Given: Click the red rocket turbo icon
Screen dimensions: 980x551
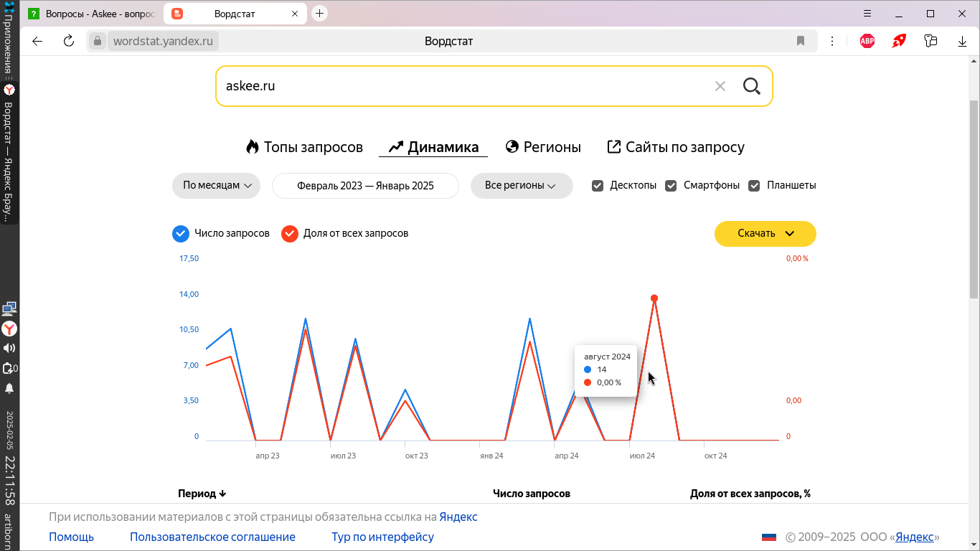Looking at the screenshot, I should point(899,41).
